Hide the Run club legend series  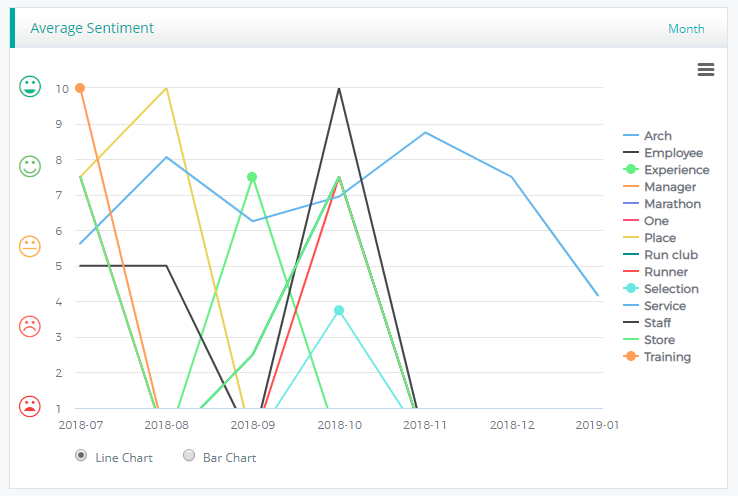pos(660,255)
